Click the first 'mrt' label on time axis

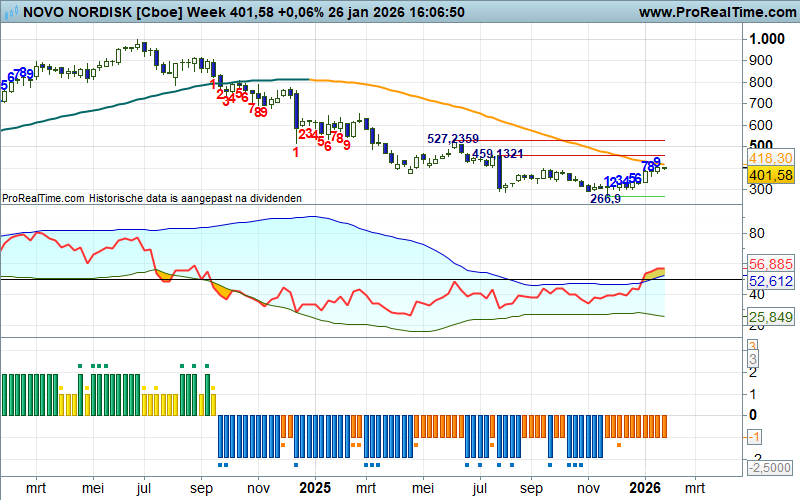pos(37,488)
